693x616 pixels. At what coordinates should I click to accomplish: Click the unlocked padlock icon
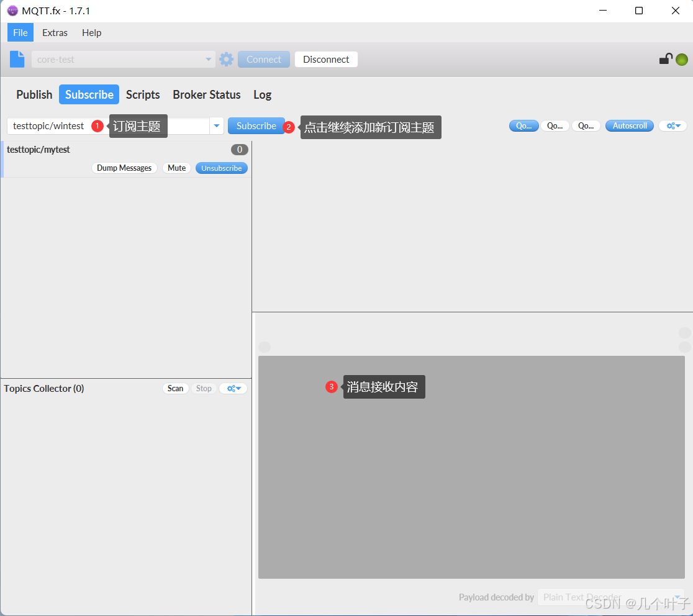click(666, 59)
